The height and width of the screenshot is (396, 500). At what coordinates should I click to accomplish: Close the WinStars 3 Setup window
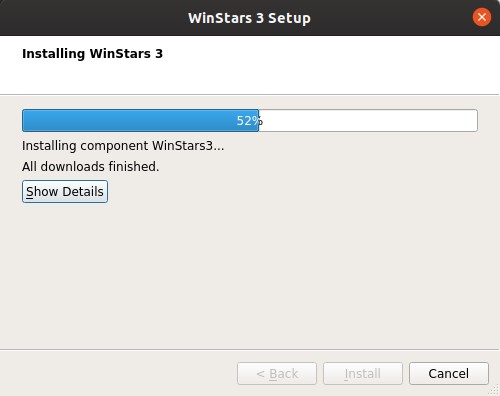click(x=482, y=17)
